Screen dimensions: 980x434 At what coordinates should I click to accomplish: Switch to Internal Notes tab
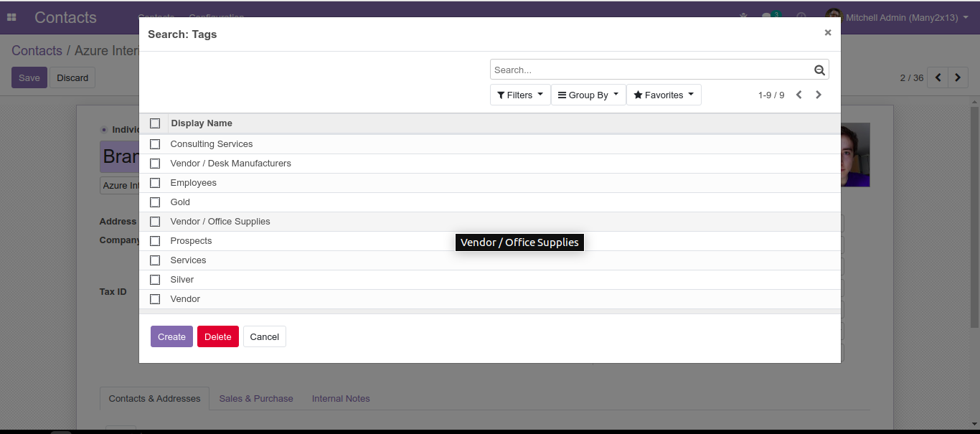(341, 399)
